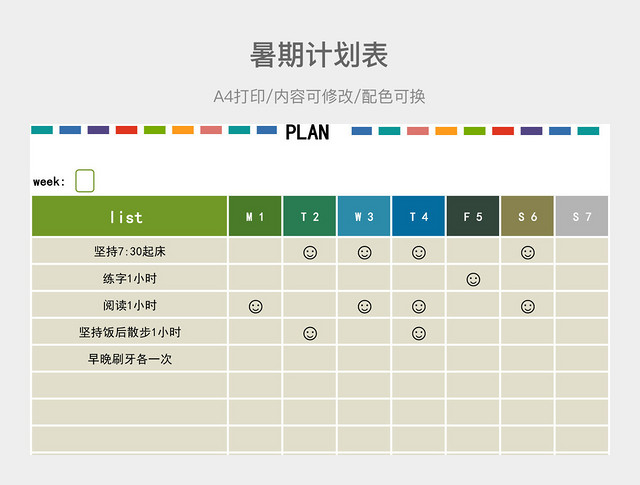Select the 'M 1' day header
The height and width of the screenshot is (485, 640).
255,216
